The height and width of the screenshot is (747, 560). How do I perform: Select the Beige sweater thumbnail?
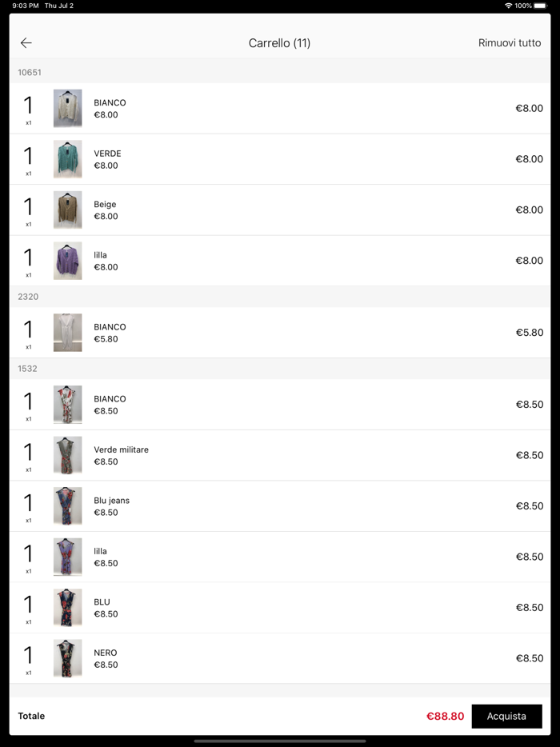coord(67,210)
